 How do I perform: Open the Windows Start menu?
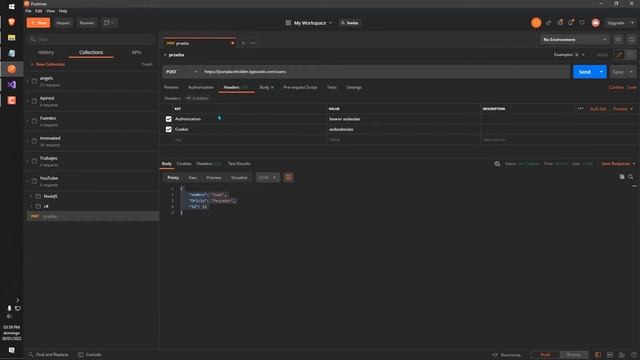(11, 7)
